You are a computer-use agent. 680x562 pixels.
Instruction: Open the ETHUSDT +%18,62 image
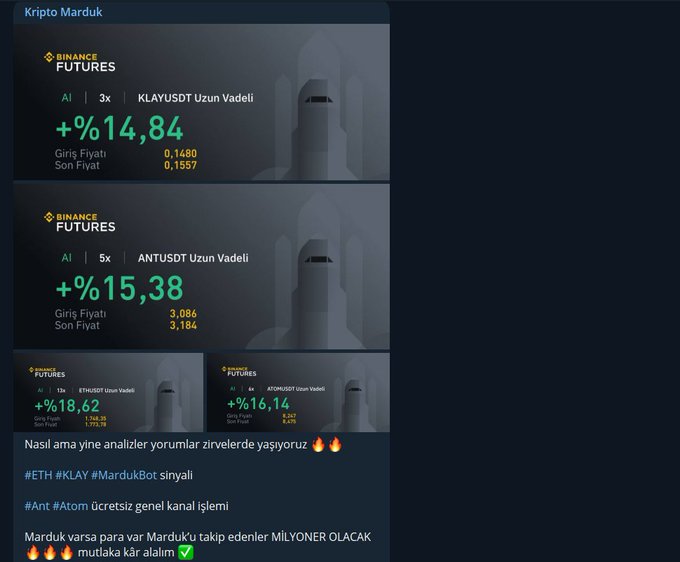point(108,392)
